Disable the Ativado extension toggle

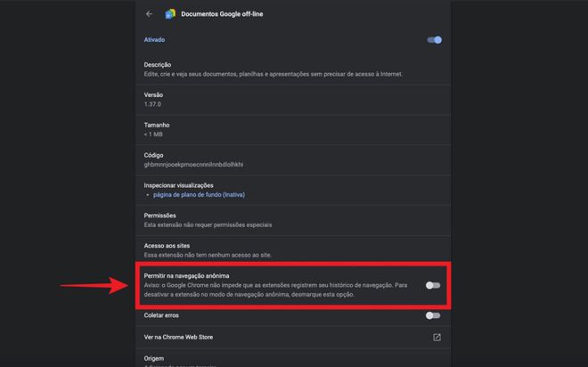pyautogui.click(x=434, y=40)
